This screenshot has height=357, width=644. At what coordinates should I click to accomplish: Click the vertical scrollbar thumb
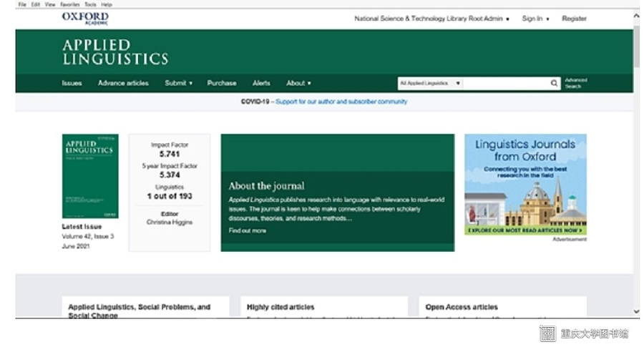(x=637, y=45)
